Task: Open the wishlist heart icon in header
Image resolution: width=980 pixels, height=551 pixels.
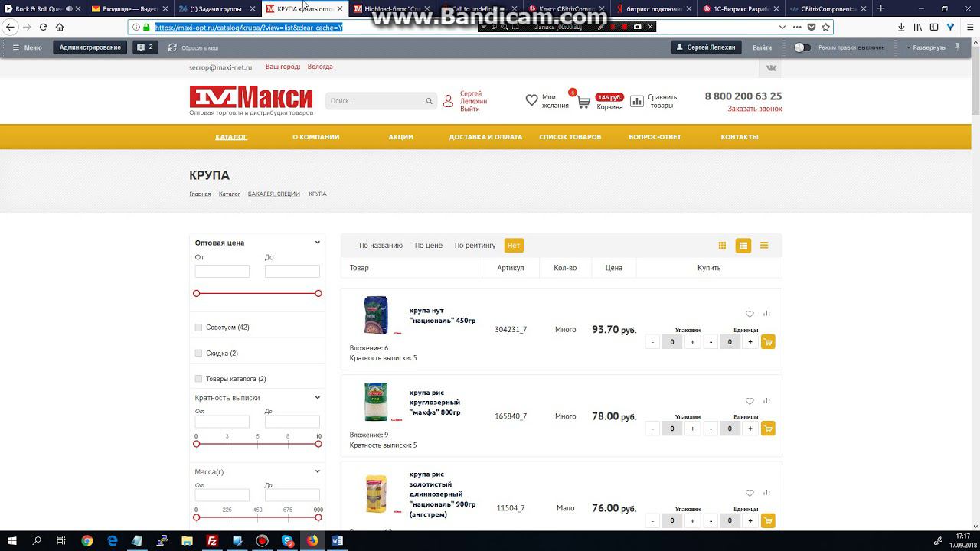Action: click(532, 100)
